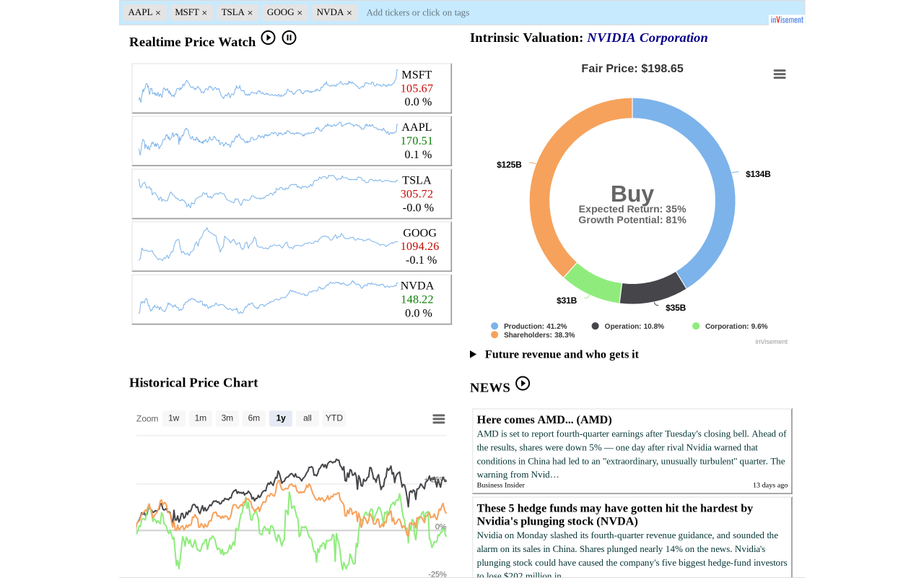The image size is (924, 578).
Task: Set zoom range to 3m
Action: 227,418
